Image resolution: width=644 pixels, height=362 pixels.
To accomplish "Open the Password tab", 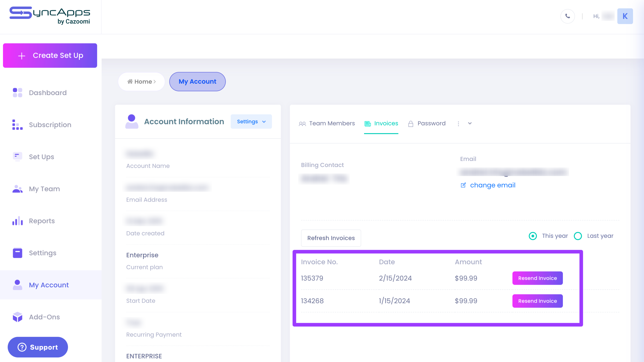I will tap(431, 123).
